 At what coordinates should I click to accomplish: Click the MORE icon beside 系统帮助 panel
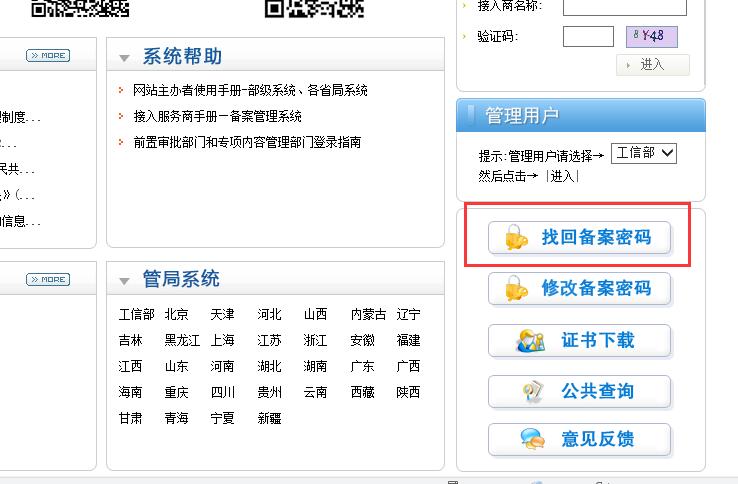[x=48, y=56]
